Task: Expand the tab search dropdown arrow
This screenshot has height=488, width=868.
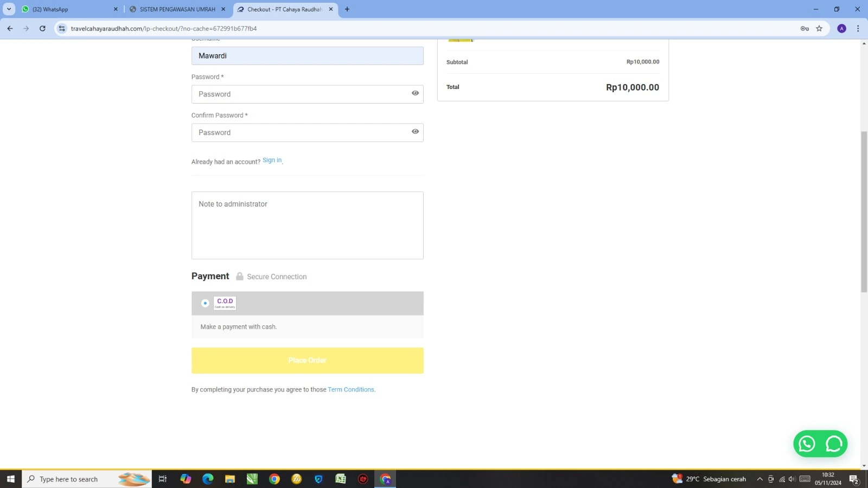Action: click(x=9, y=9)
